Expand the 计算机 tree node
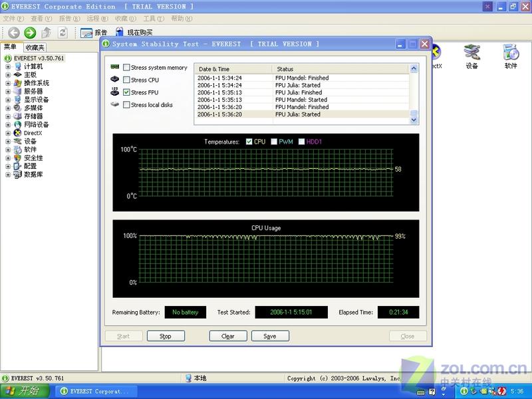The height and width of the screenshot is (399, 532). [x=8, y=66]
